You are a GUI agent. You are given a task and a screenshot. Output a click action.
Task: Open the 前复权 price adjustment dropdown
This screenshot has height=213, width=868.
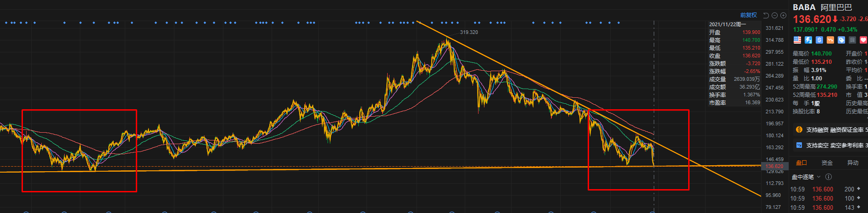pyautogui.click(x=748, y=15)
